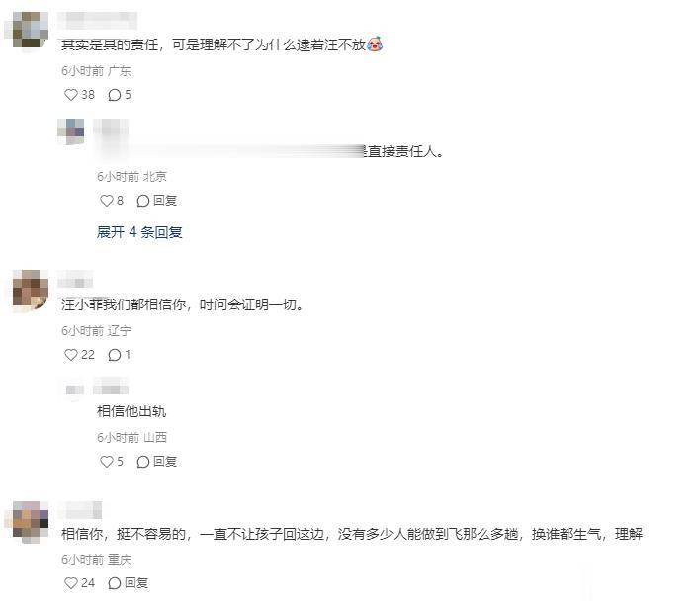Screen dimensions: 700x608
Task: Open the Liaoning commenter's blurred username
Action: tap(75, 280)
